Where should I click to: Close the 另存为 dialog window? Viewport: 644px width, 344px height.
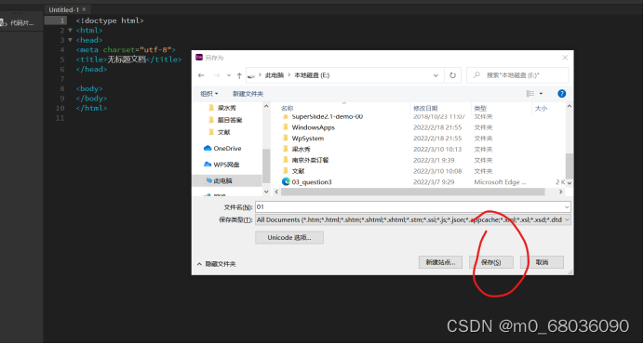(x=565, y=58)
